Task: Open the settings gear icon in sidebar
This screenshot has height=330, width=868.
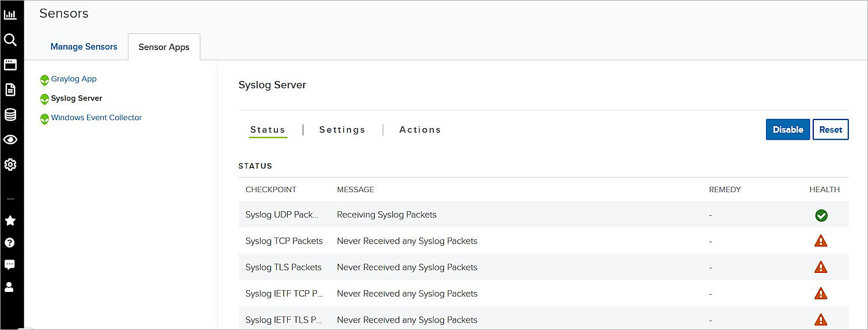Action: [x=10, y=164]
